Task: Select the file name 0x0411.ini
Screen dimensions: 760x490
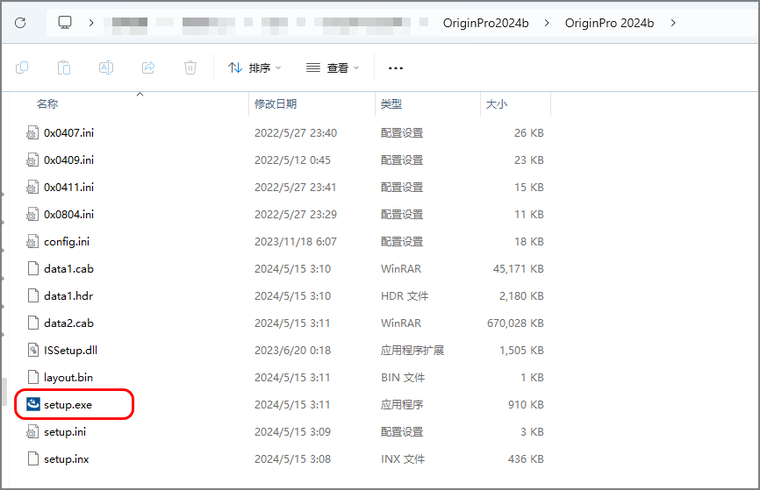Action: [x=69, y=187]
